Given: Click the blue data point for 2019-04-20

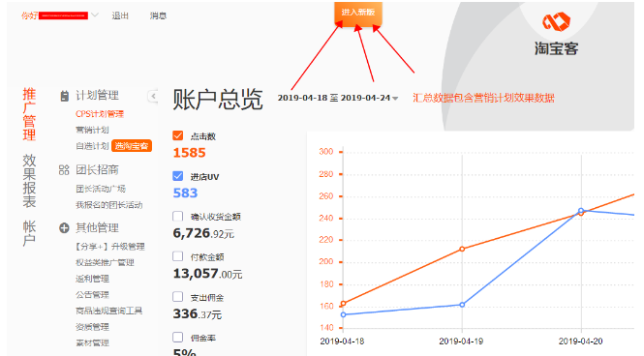Looking at the screenshot, I should pyautogui.click(x=581, y=210).
